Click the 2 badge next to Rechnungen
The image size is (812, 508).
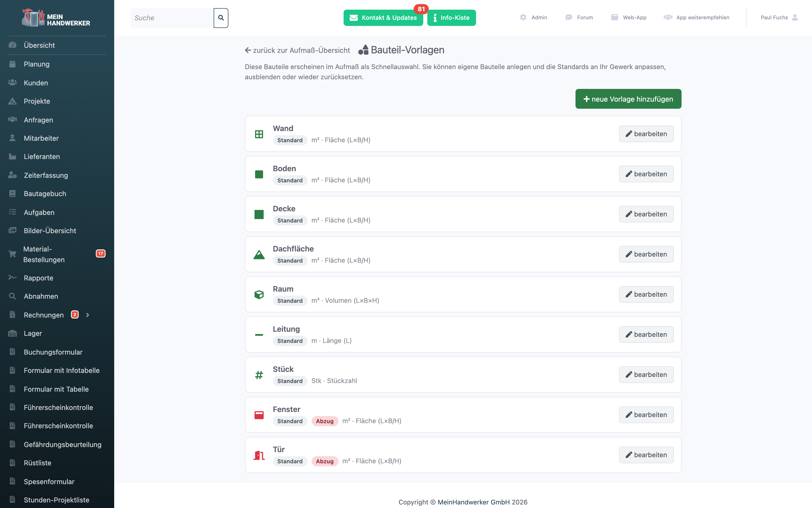pyautogui.click(x=75, y=315)
